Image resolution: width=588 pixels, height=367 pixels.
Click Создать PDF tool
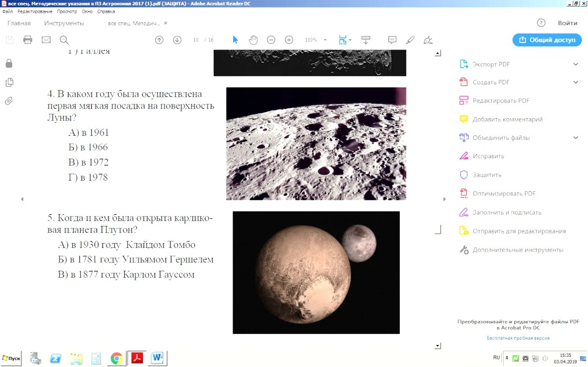pyautogui.click(x=491, y=82)
